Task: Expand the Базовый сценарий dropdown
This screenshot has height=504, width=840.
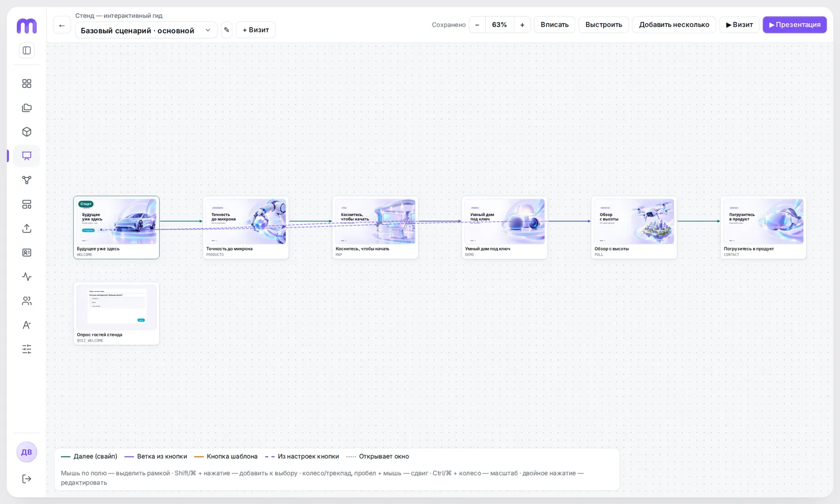Action: 146,30
